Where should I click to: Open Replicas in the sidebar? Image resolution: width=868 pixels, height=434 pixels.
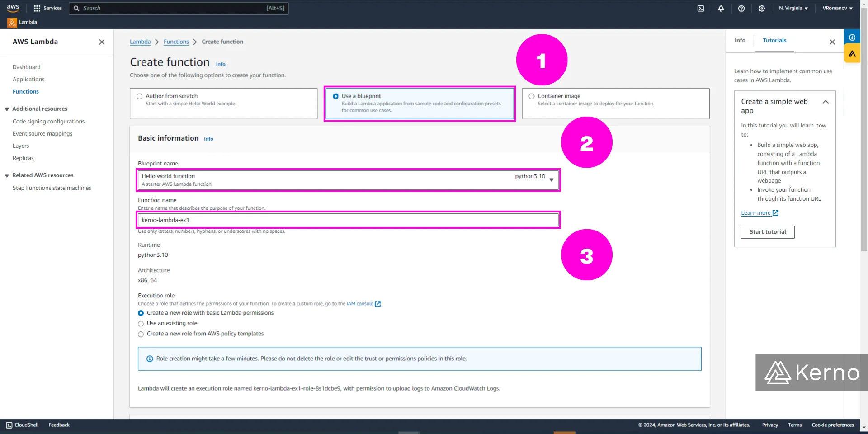(x=23, y=158)
